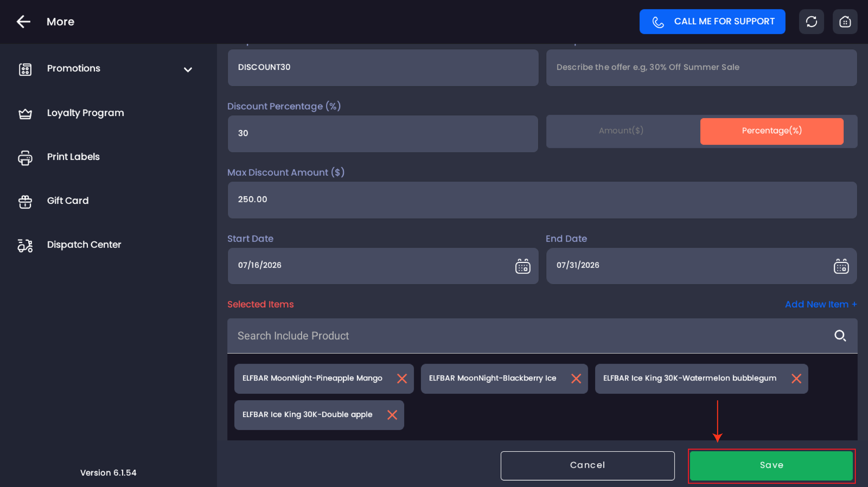Screen dimensions: 868x487
Task: Click the More header title
Action: coord(60,22)
